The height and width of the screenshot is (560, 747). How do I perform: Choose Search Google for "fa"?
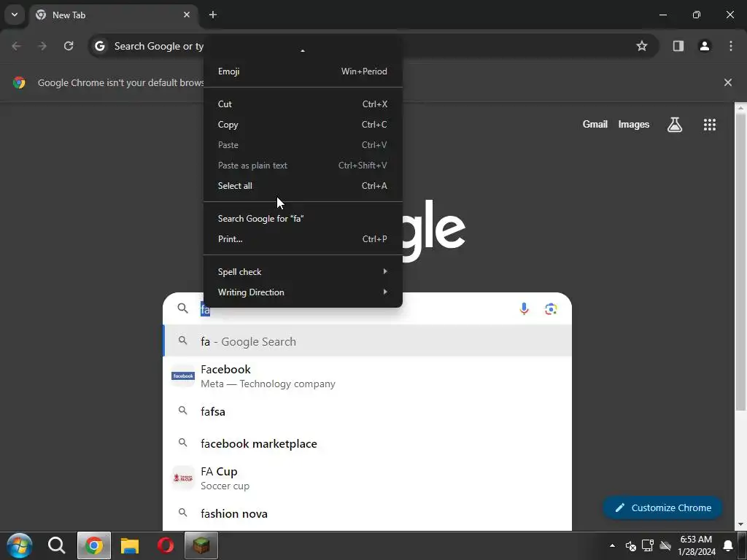[303, 219]
